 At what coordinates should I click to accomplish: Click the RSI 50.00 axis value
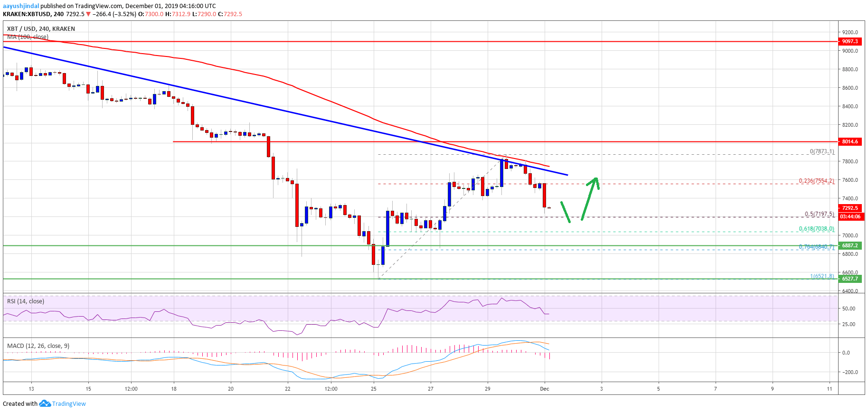pos(849,309)
